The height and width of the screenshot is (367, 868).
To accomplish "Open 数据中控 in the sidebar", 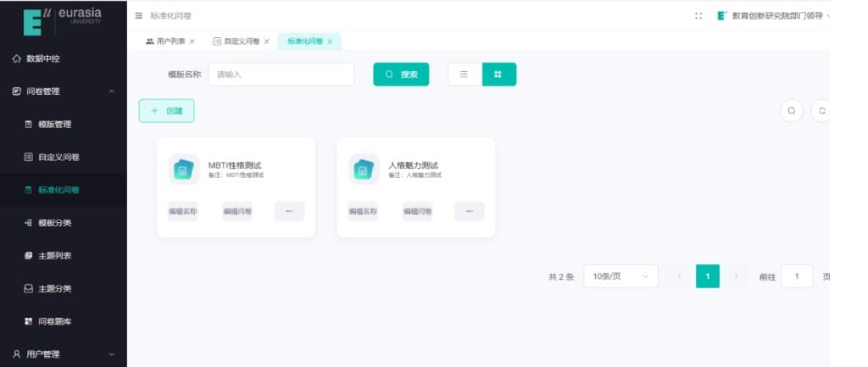I will [64, 58].
